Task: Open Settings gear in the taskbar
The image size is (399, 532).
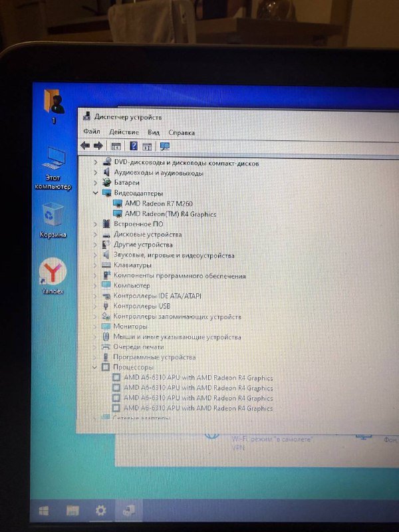Action: click(101, 510)
